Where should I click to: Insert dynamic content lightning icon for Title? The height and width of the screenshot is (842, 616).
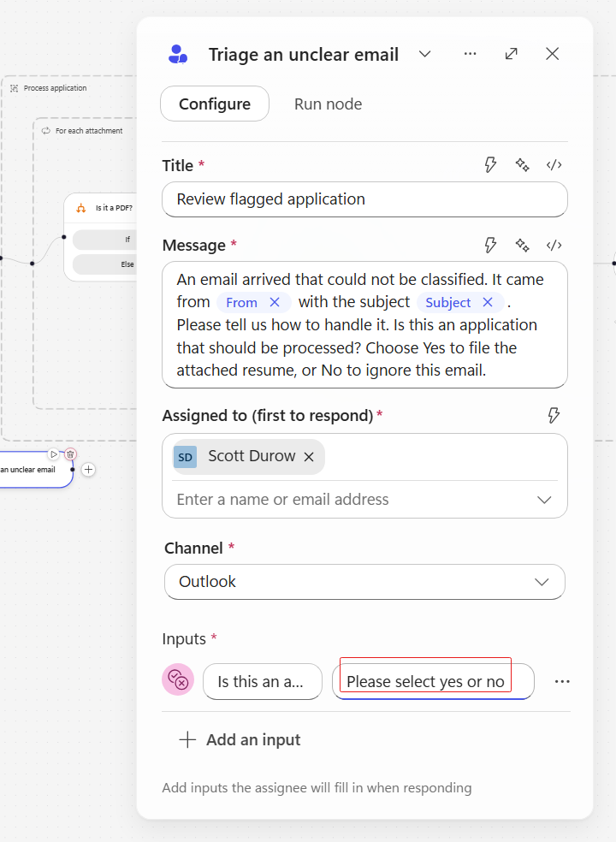[490, 164]
